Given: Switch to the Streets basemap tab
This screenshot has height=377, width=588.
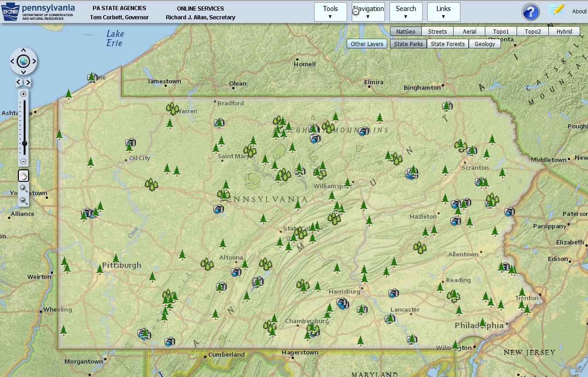Looking at the screenshot, I should [x=437, y=31].
